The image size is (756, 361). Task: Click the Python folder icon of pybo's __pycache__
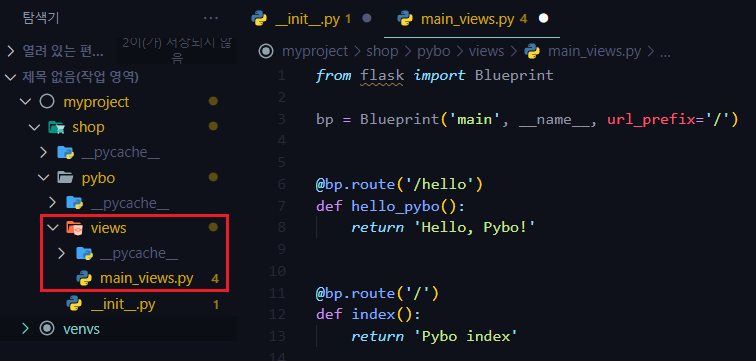74,203
